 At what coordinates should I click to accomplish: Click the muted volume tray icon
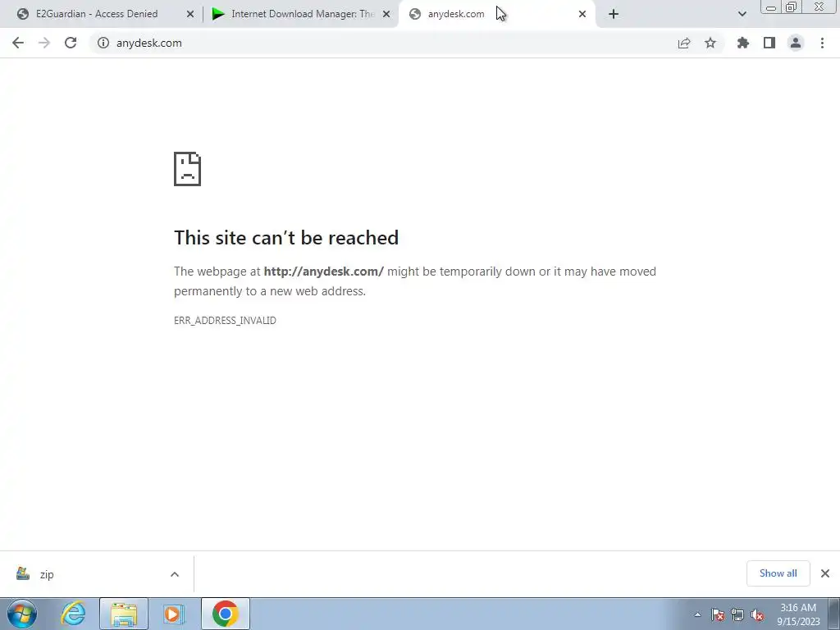coord(757,615)
